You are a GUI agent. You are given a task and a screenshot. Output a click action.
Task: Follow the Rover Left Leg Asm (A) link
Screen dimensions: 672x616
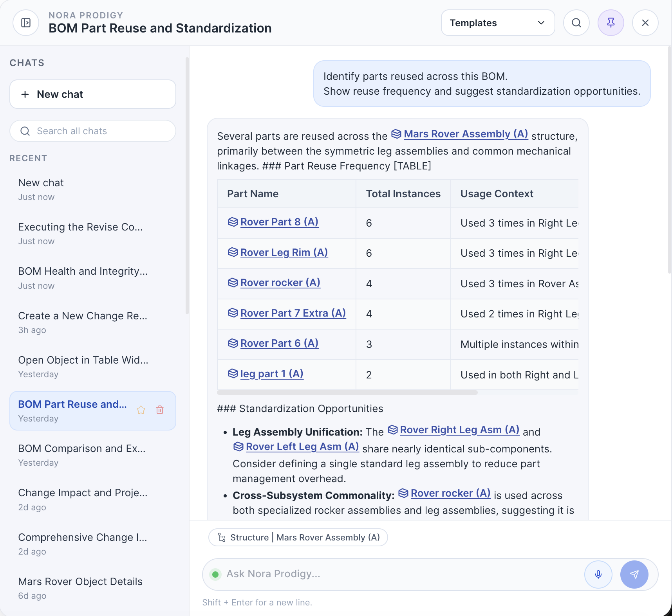coord(302,447)
